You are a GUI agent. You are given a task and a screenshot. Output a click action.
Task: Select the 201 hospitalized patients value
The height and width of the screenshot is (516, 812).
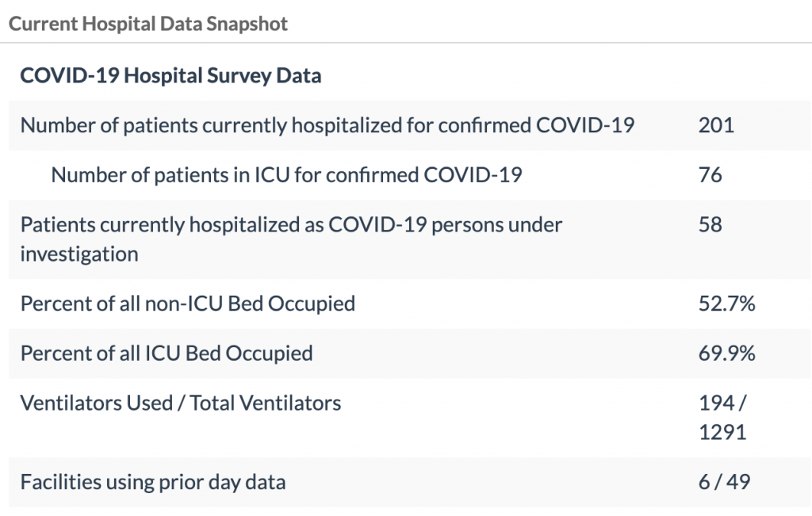pos(716,125)
